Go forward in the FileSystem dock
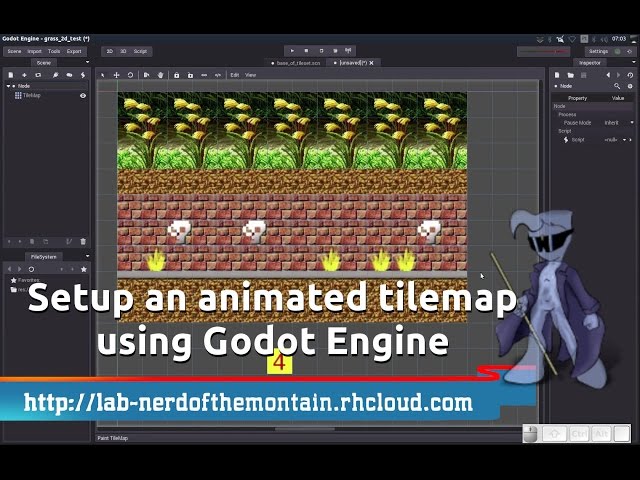 [20, 269]
